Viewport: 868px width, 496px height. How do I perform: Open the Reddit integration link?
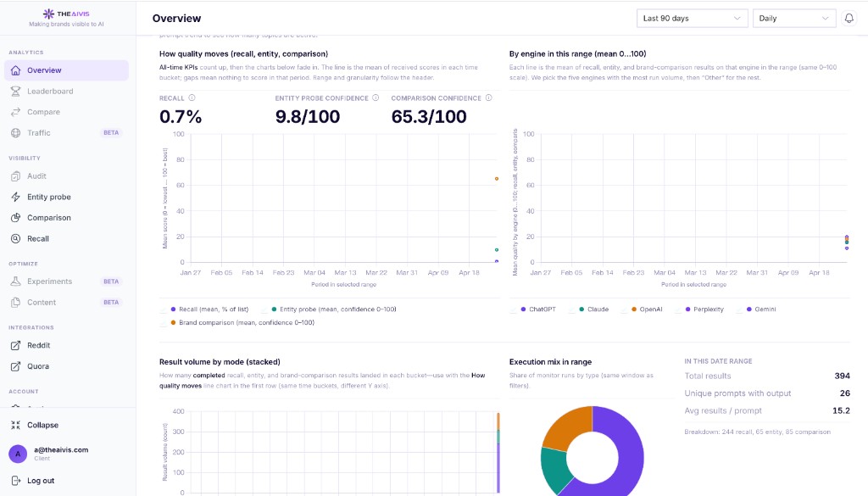(66, 345)
